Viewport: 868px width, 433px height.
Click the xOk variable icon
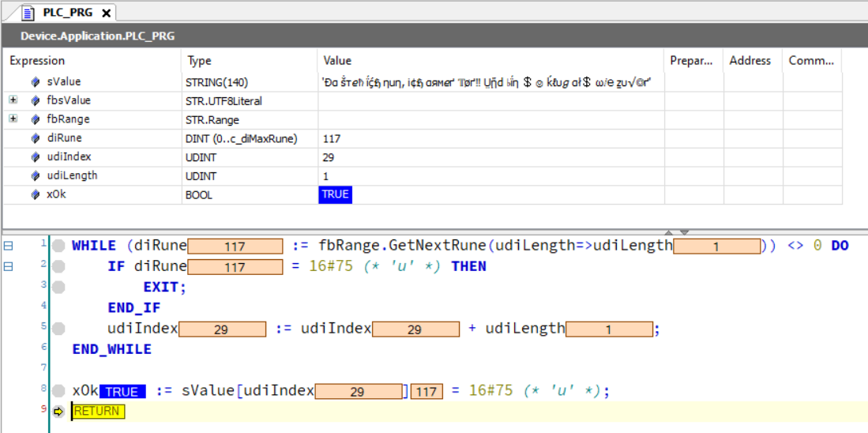pyautogui.click(x=36, y=195)
